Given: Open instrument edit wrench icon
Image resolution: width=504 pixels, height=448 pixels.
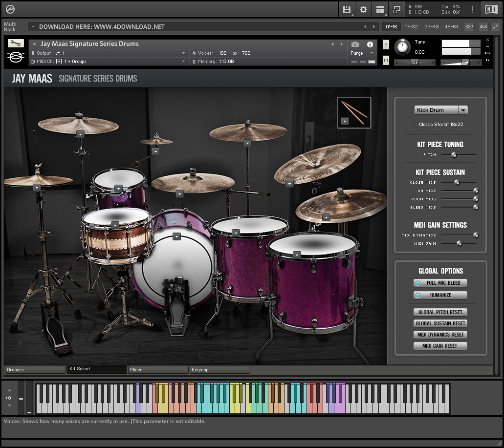Looking at the screenshot, I should (16, 43).
